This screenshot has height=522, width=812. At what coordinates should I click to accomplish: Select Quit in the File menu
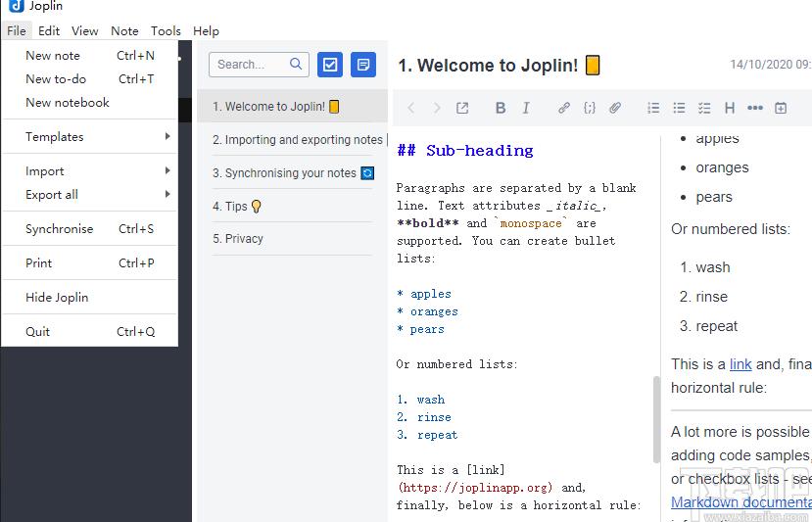tap(89, 331)
